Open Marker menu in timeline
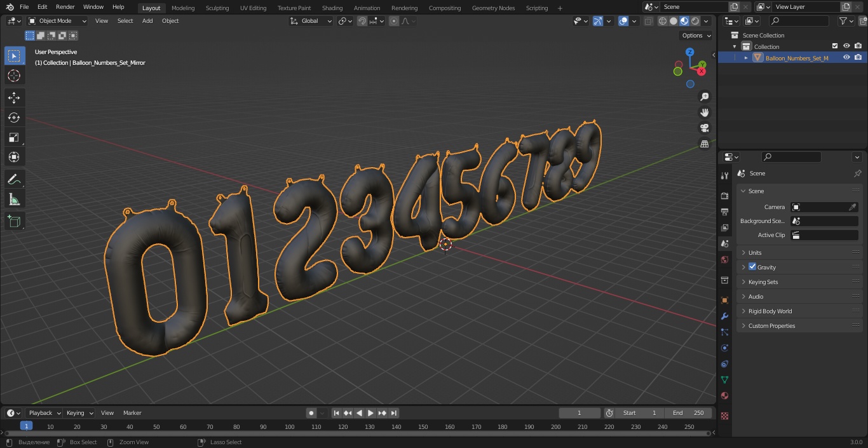Image resolution: width=868 pixels, height=448 pixels. (132, 413)
